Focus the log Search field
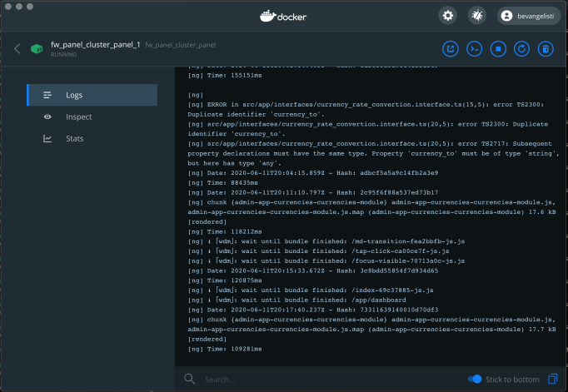Viewport: 568px width, 392px height. 326,380
